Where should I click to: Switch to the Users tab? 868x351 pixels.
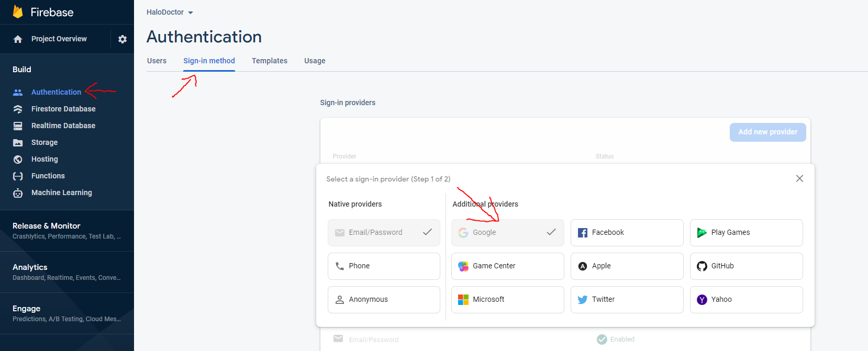[x=157, y=61]
